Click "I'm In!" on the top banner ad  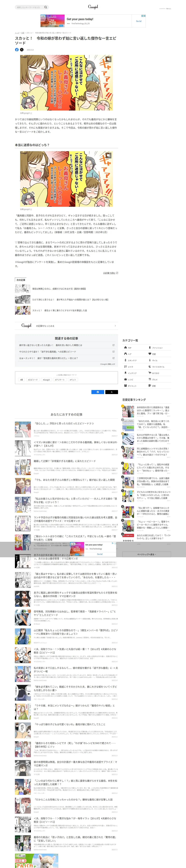coord(139,21)
